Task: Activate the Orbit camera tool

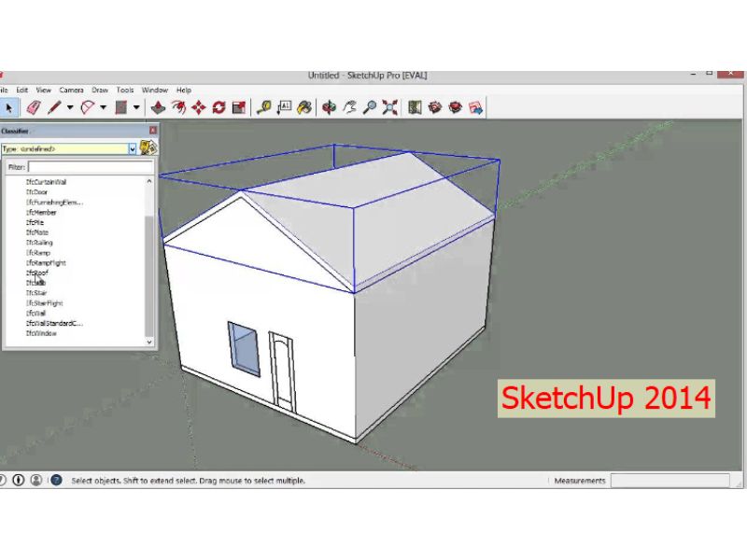Action: pos(329,107)
